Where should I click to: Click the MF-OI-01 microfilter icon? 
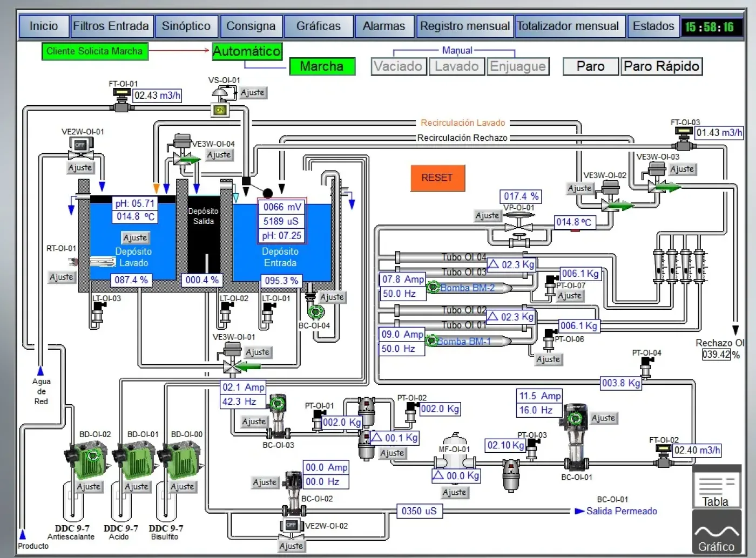coord(455,452)
